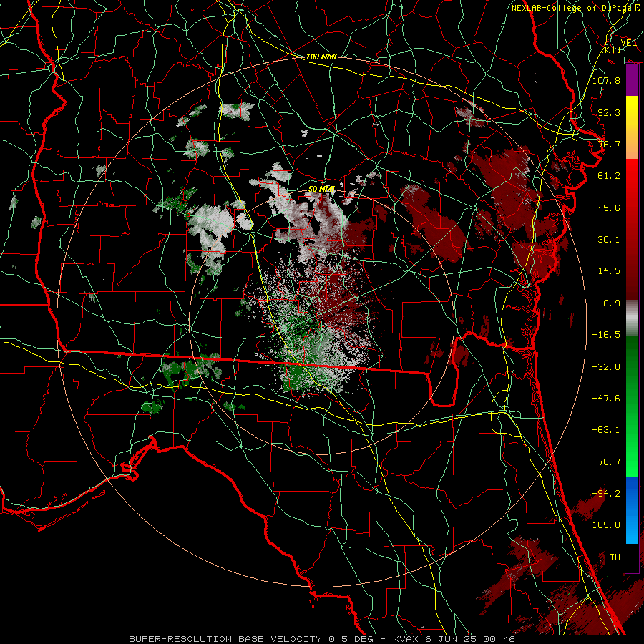Click the 30.1 value on velocity scale

click(x=609, y=240)
